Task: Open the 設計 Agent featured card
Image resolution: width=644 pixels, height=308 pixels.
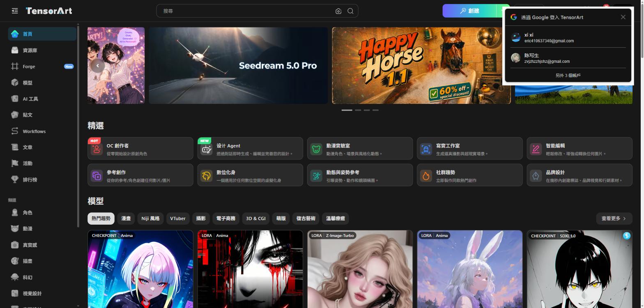Action: pos(250,149)
